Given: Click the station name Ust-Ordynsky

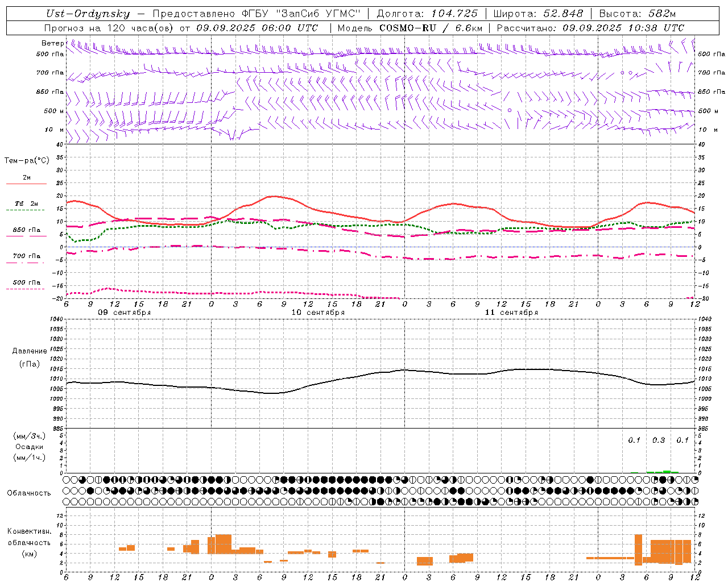Looking at the screenshot, I should coord(88,14).
